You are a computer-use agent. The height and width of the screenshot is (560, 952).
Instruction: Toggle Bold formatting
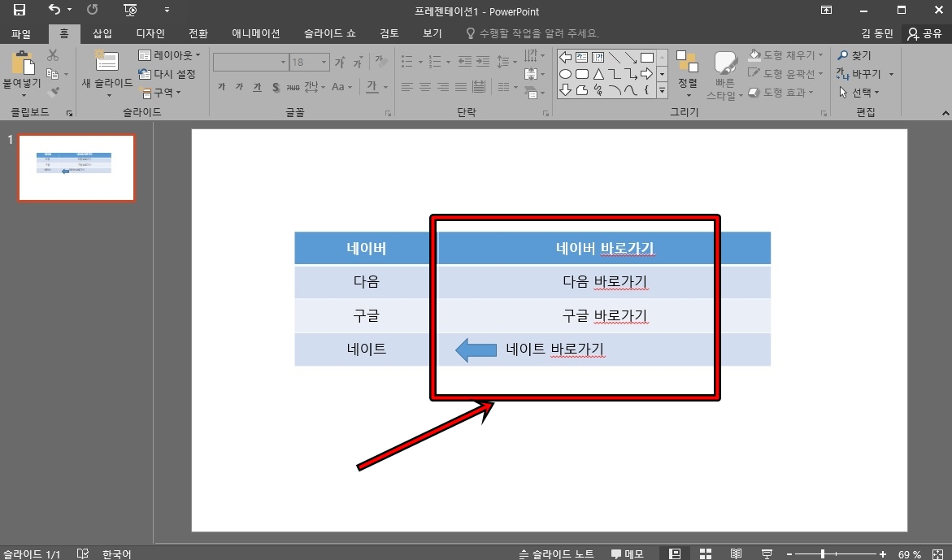pos(222,87)
